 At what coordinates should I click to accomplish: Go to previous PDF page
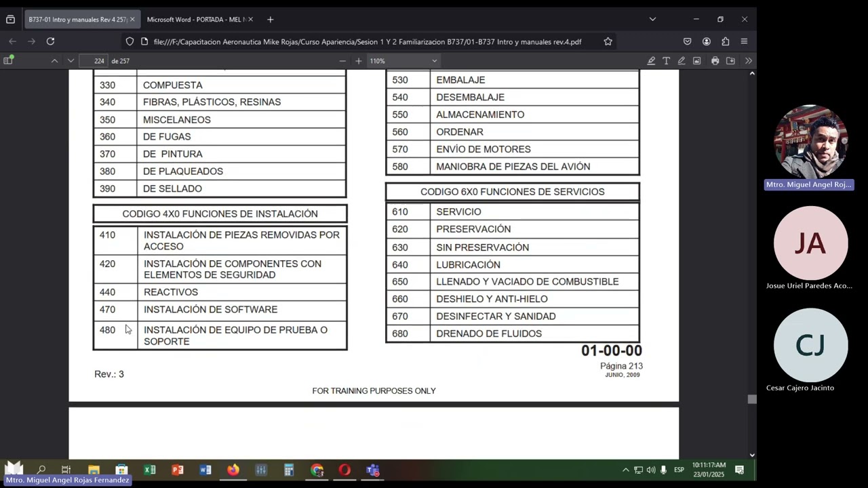click(54, 61)
